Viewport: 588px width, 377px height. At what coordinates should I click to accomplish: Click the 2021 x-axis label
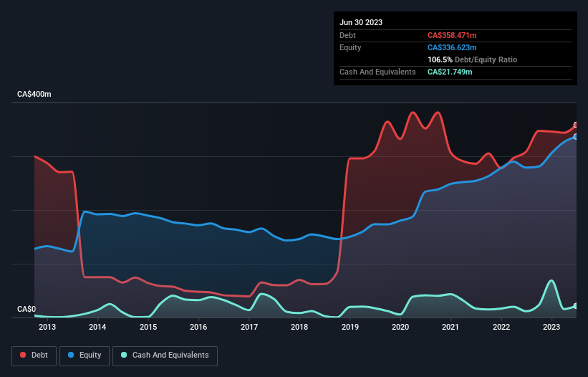[x=450, y=327]
